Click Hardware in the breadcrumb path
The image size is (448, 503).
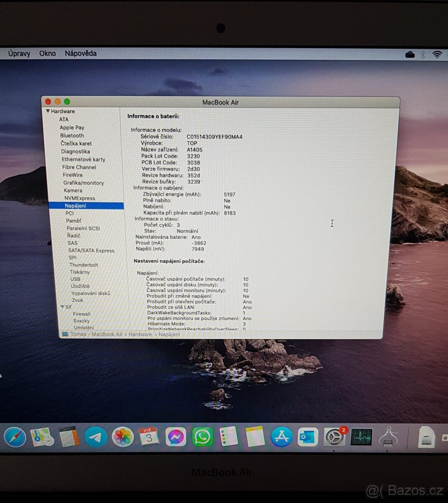pos(140,334)
